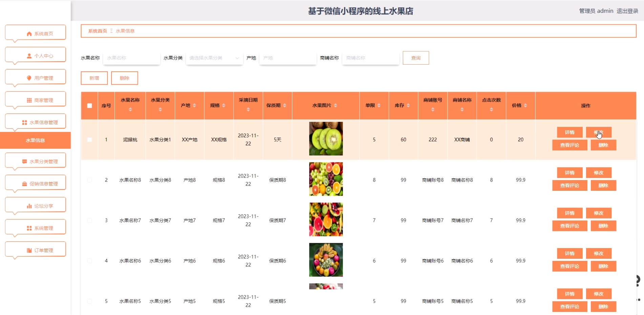644x315 pixels.
Task: Click 修改 for 水果名称8 row
Action: click(x=599, y=173)
